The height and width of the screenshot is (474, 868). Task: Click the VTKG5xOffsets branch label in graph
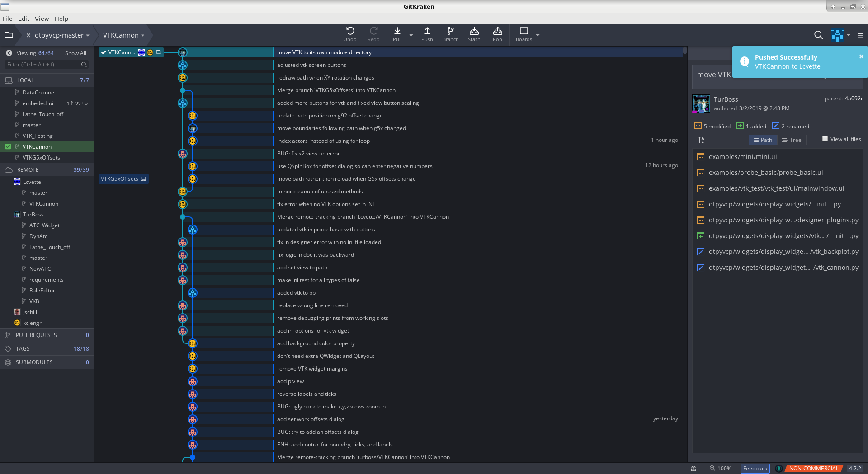(123, 179)
